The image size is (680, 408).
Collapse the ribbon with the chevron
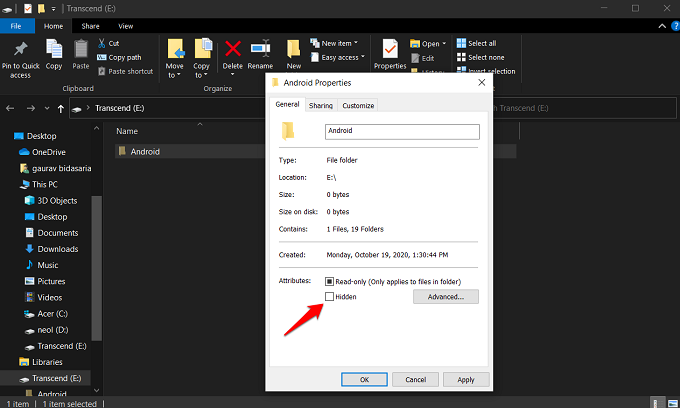[x=662, y=26]
